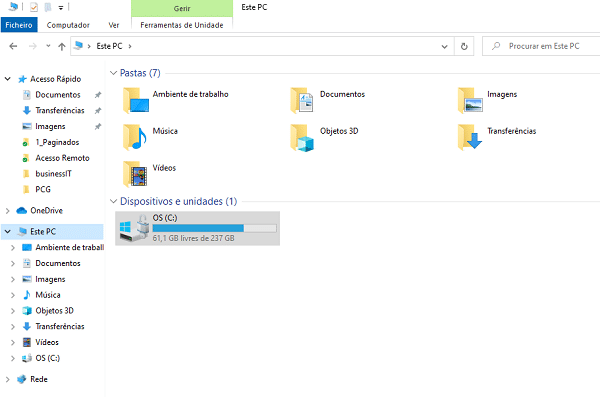Image resolution: width=600 pixels, height=397 pixels.
Task: Expand OS (C:) node in sidebar
Action: coord(13,358)
